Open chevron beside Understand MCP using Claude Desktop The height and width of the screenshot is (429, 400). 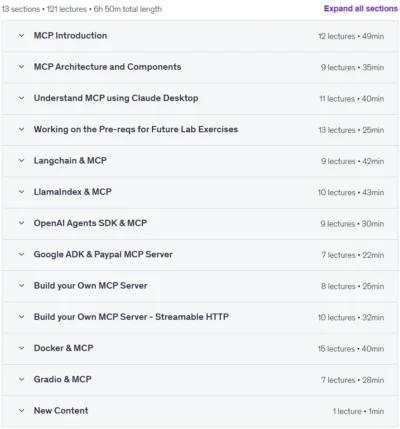[x=21, y=98]
